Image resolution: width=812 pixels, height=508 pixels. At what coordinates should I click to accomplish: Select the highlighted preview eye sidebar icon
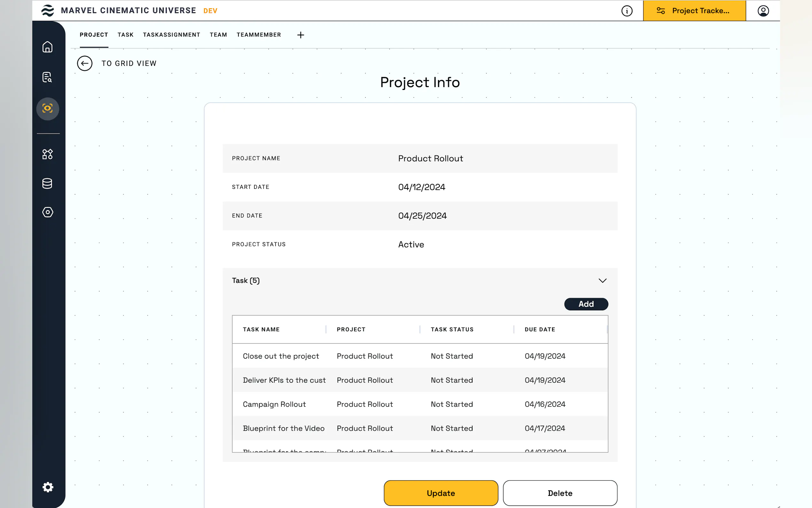point(47,108)
